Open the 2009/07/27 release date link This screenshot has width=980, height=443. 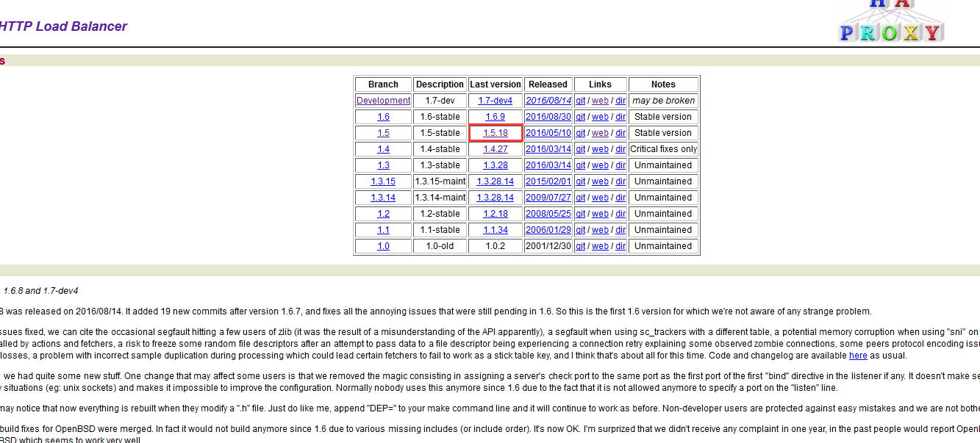click(548, 198)
